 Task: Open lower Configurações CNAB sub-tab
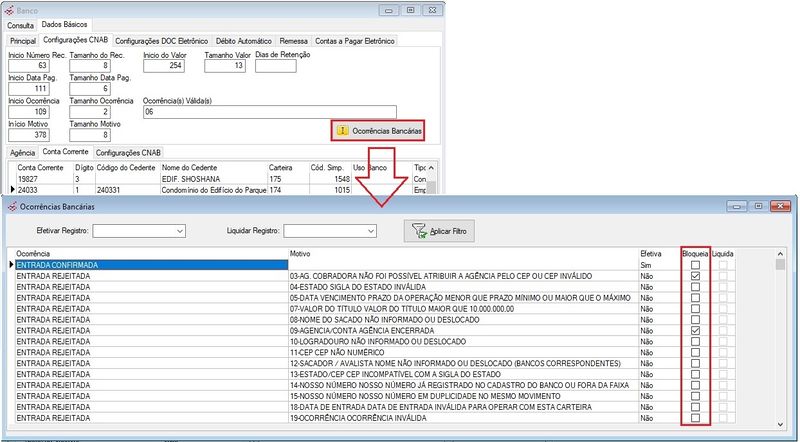pos(128,153)
